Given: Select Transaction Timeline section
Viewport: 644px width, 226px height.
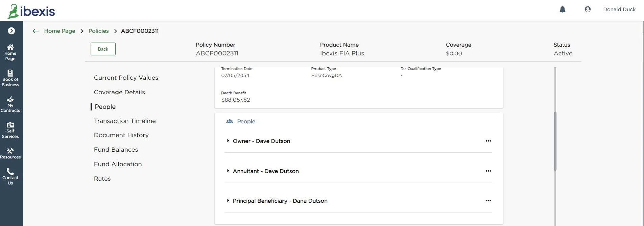Looking at the screenshot, I should pyautogui.click(x=125, y=121).
